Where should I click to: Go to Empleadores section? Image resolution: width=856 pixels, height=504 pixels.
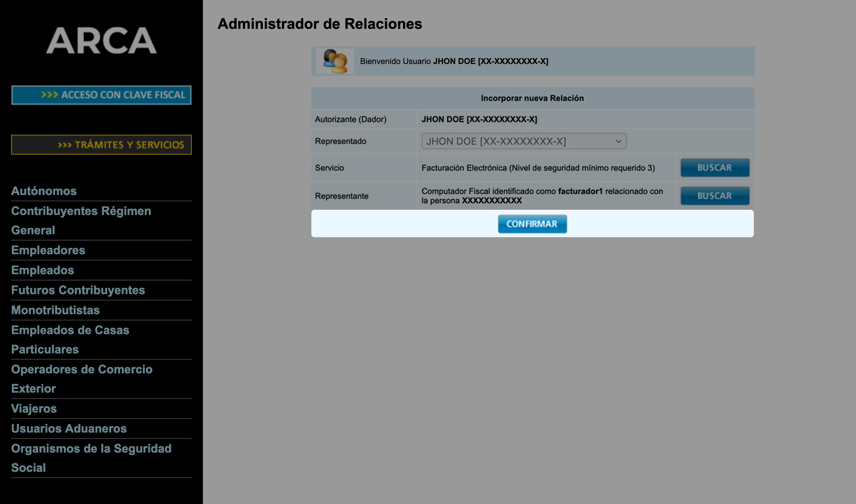[x=48, y=250]
